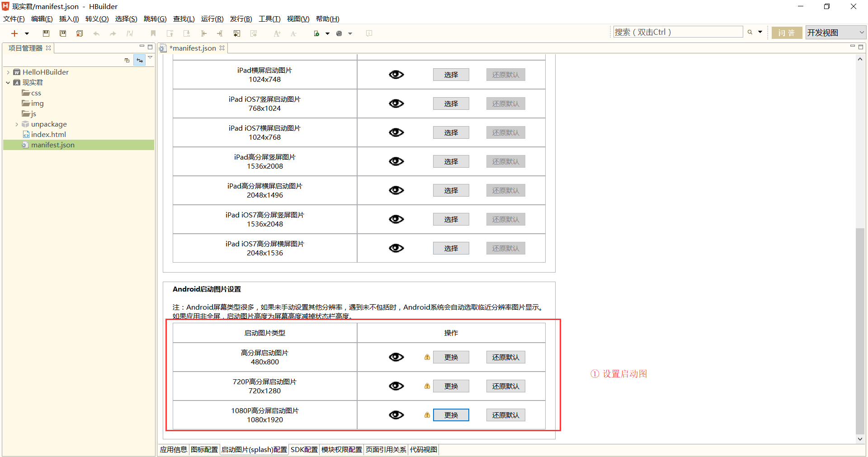Image resolution: width=868 pixels, height=457 pixels.
Task: Toggle Link with Editor icon
Action: point(139,60)
